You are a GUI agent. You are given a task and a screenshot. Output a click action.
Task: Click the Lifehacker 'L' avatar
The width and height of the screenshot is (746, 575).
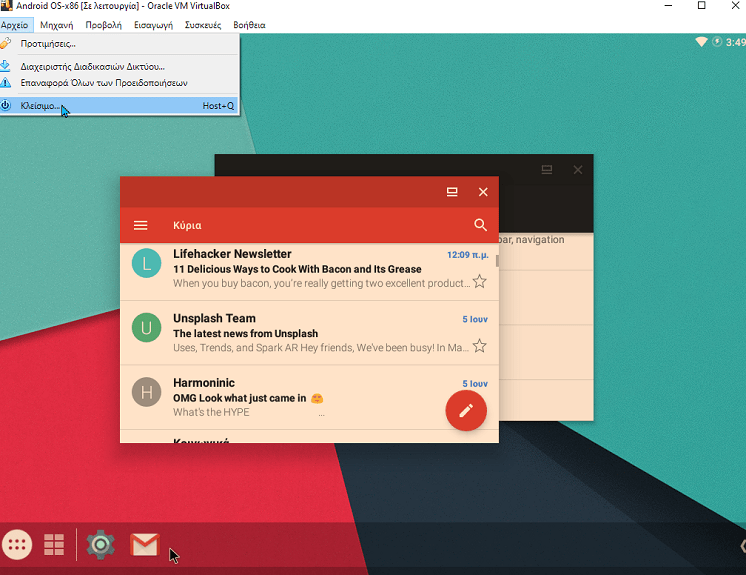coord(147,263)
